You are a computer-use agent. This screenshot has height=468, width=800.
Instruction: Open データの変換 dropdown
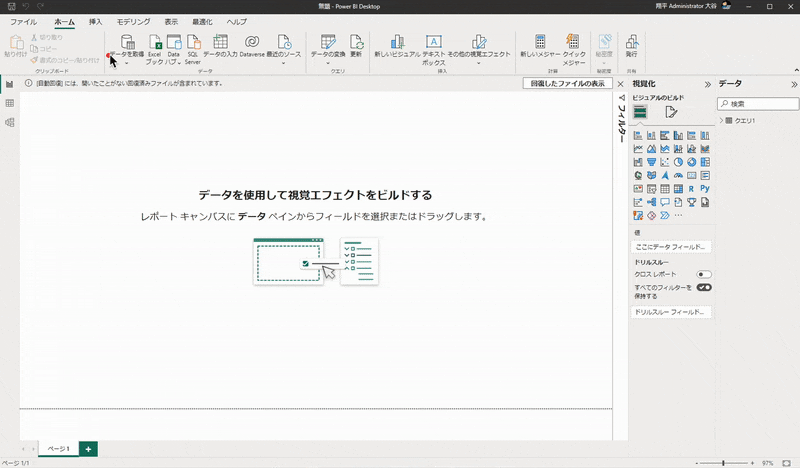pos(328,64)
